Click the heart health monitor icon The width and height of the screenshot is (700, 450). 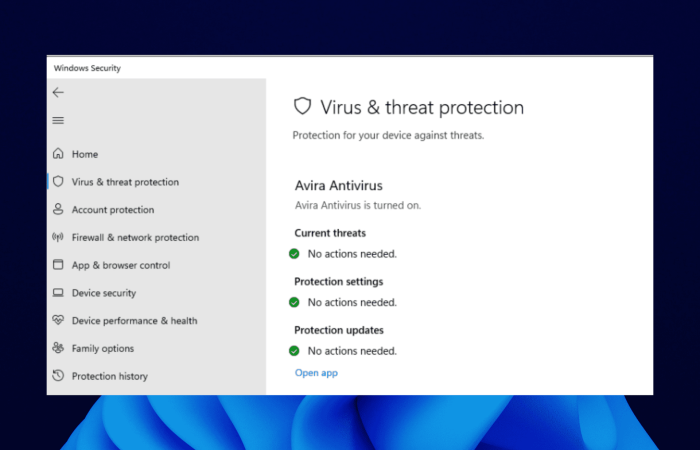[58, 320]
